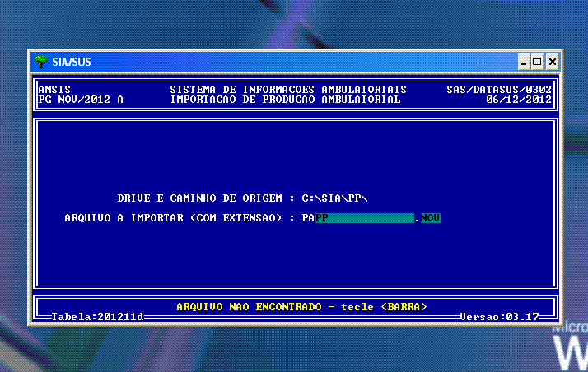The width and height of the screenshot is (588, 372).
Task: Click the .NOU file extension field
Action: coord(428,218)
